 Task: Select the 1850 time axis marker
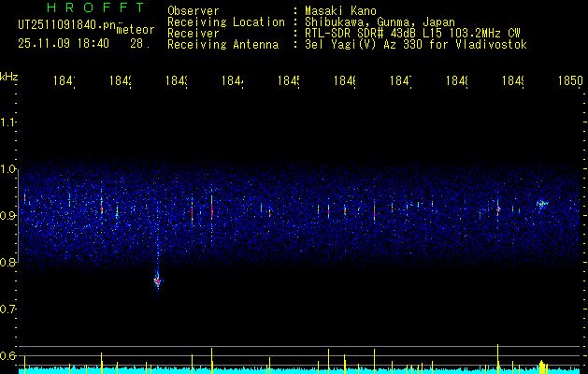[x=570, y=80]
